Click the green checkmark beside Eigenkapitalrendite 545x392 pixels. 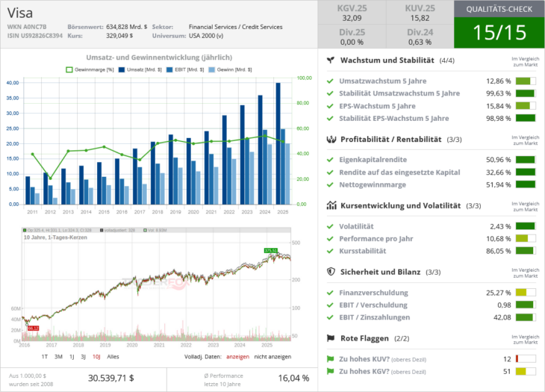(x=331, y=160)
